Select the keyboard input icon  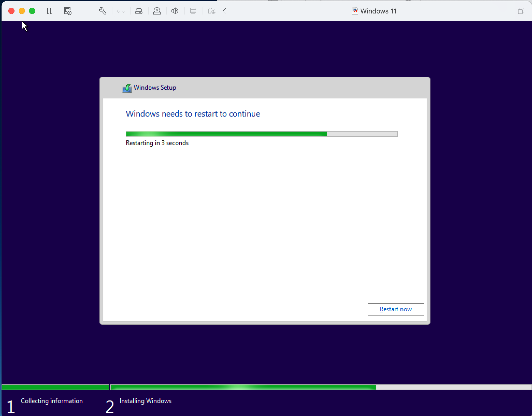[x=193, y=11]
